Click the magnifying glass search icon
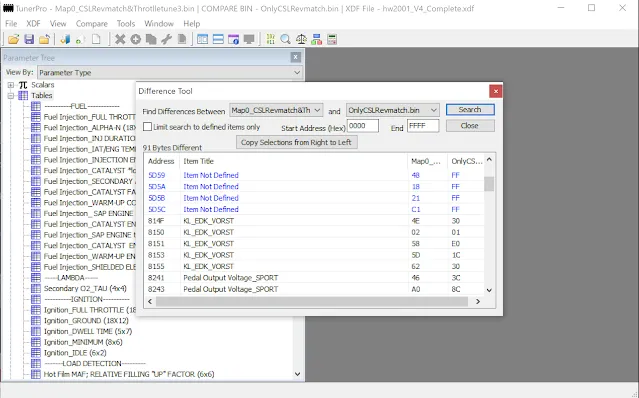The image size is (639, 398). coord(286,39)
